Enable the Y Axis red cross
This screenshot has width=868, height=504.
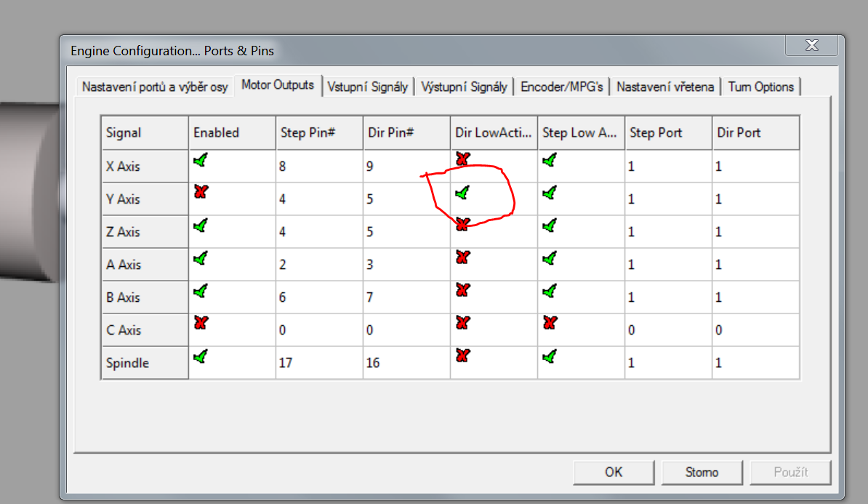[x=200, y=193]
